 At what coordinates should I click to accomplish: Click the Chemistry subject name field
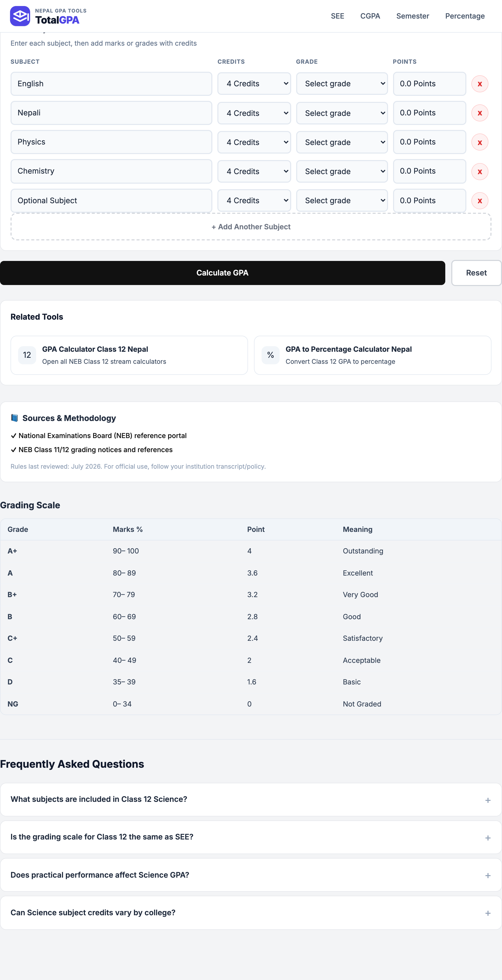[111, 171]
